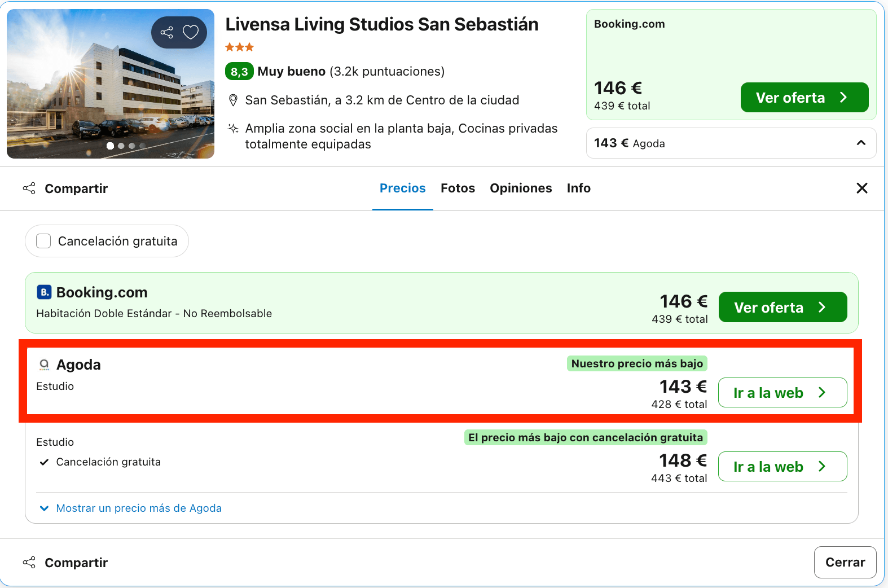Click the checkmark beside Cancelación gratuita under Estudio
This screenshot has height=588, width=888.
tap(44, 462)
